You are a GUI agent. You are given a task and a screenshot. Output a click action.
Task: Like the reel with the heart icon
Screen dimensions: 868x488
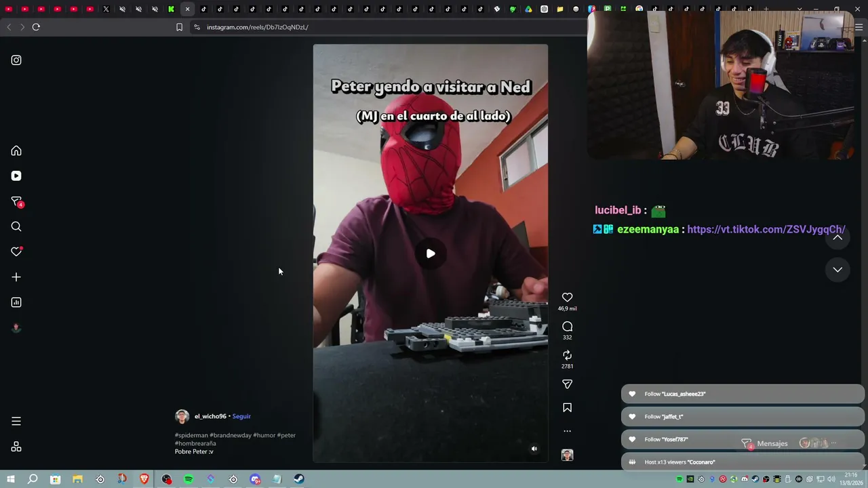(568, 298)
